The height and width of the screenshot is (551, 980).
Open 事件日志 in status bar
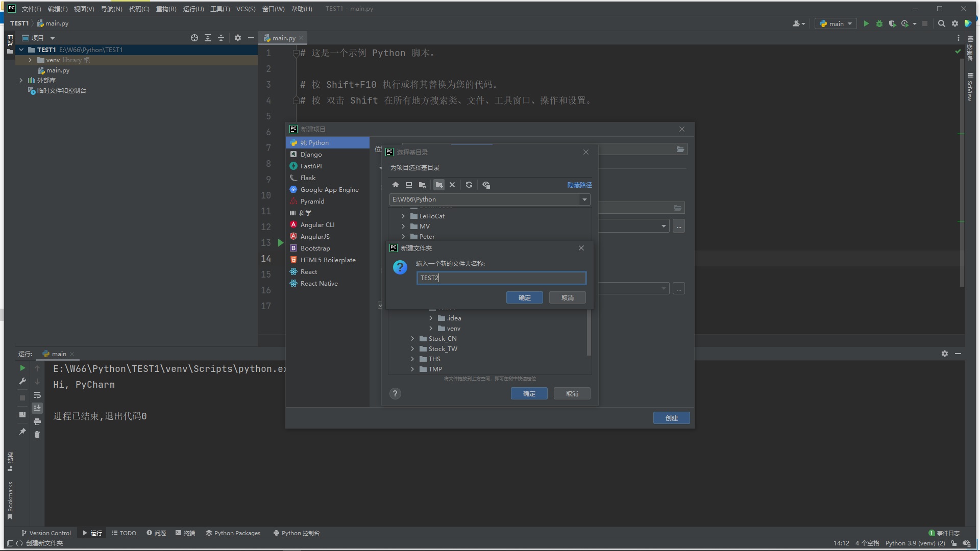[944, 533]
